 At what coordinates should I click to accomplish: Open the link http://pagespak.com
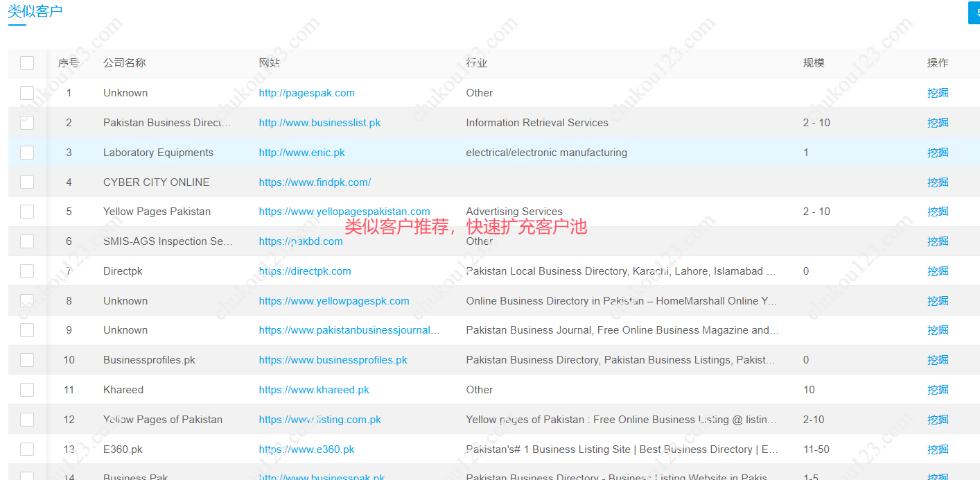click(306, 93)
